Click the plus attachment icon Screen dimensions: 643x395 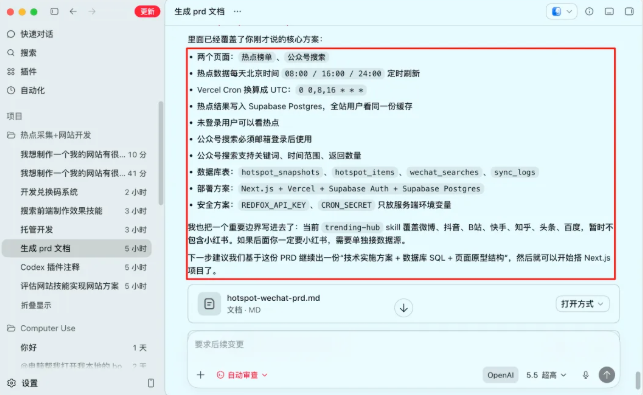click(x=201, y=375)
